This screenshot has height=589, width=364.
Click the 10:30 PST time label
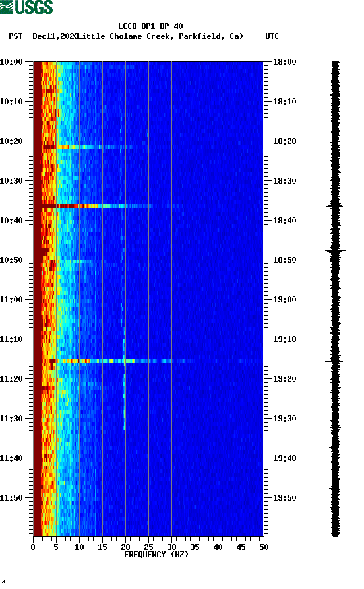[x=12, y=181]
